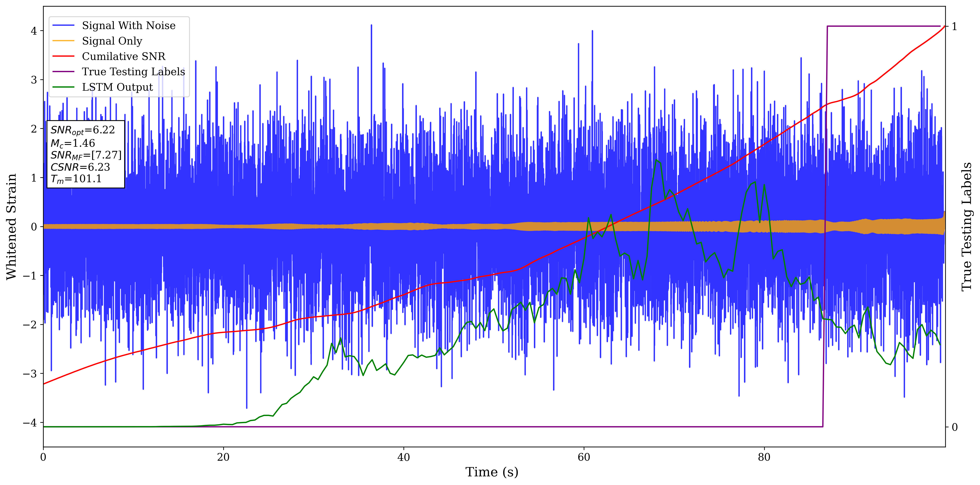The width and height of the screenshot is (980, 485).
Task: Click the CSNR=6.23 annotation text
Action: coord(80,167)
